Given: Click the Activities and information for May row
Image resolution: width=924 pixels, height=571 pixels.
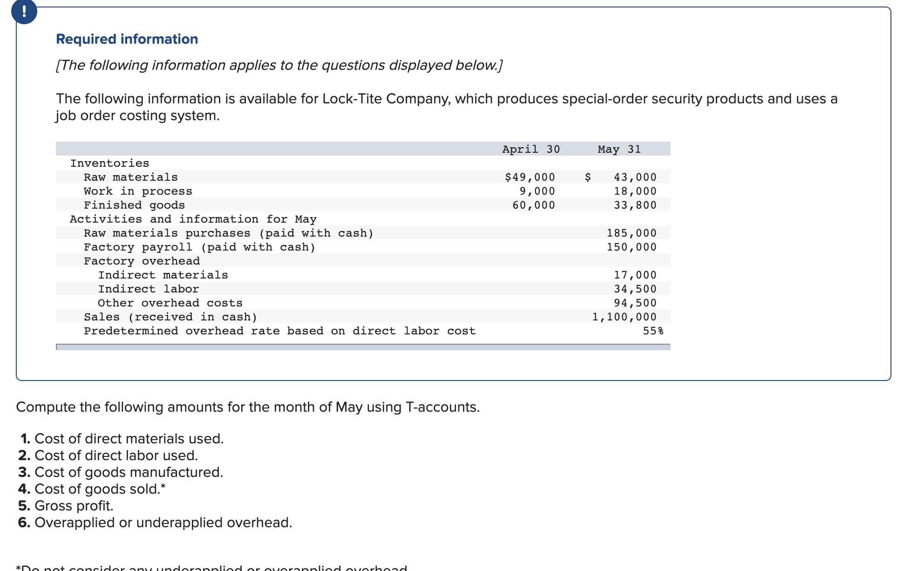Looking at the screenshot, I should click(x=363, y=219).
